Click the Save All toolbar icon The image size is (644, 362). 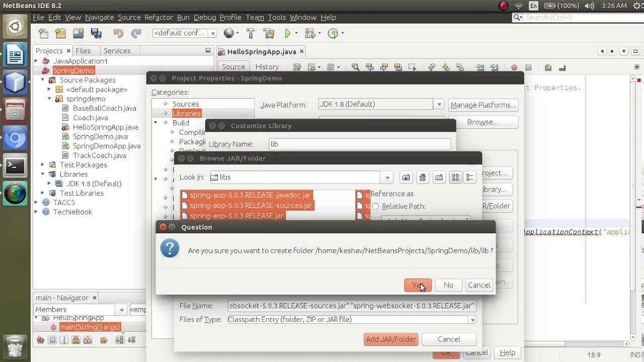tap(96, 33)
